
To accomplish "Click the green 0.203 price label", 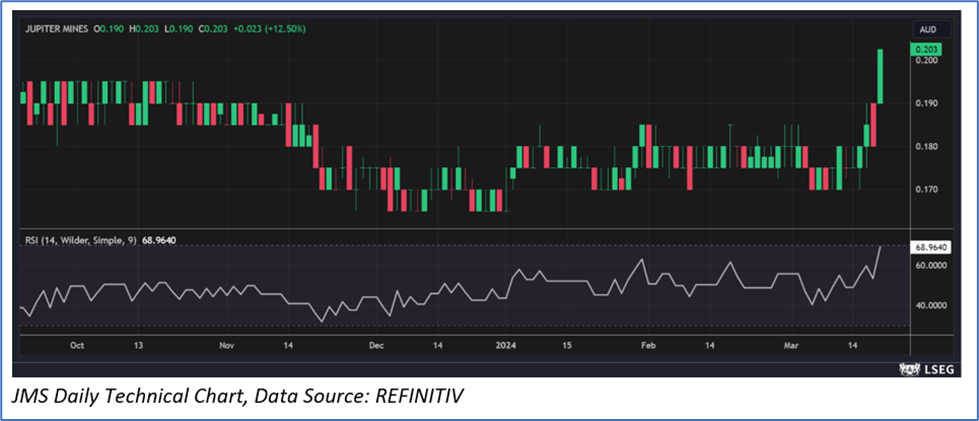I will pyautogui.click(x=925, y=49).
